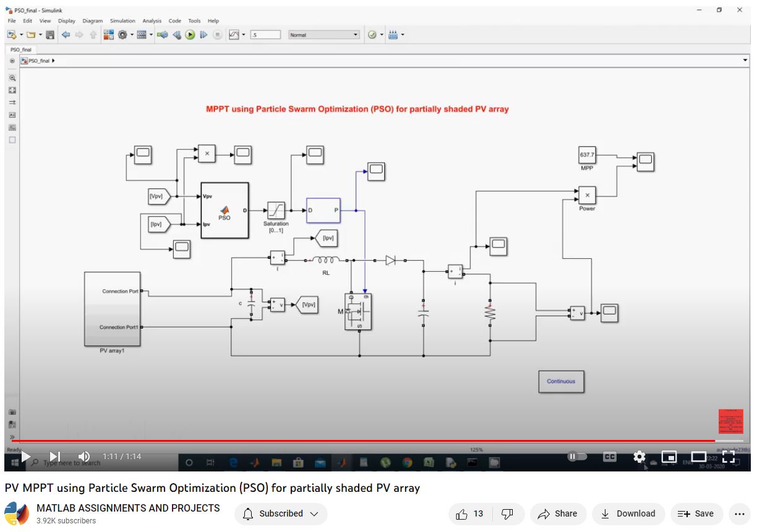Viewport: 757px width, 532px height.
Task: Mute the video volume
Action: point(84,457)
